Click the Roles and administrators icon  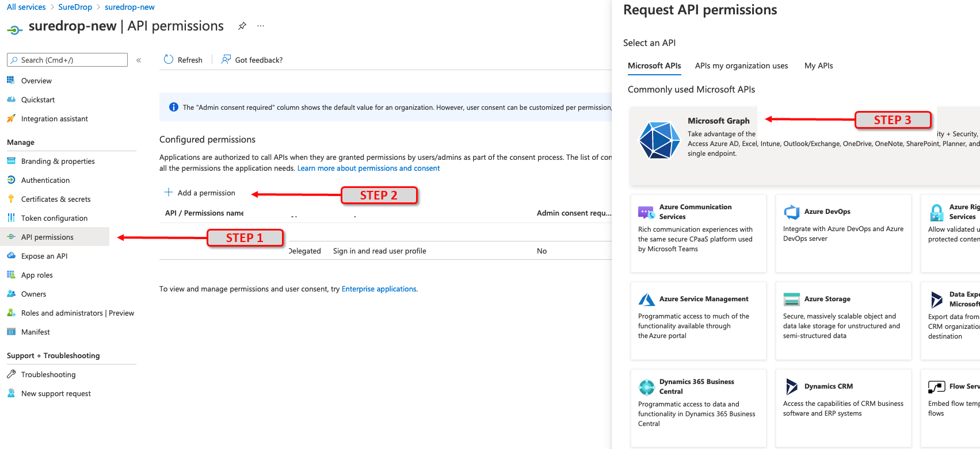pyautogui.click(x=11, y=313)
